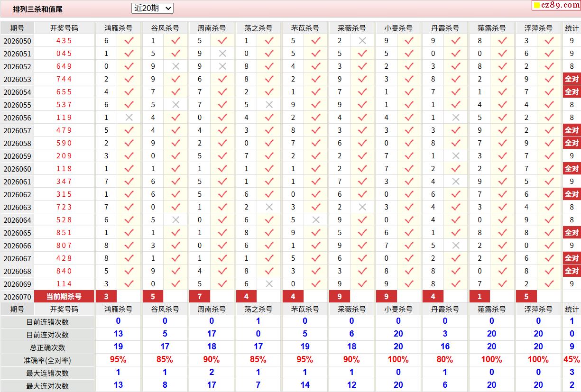The width and height of the screenshot is (581, 392).
Task: Click the cross mark for 谷风 in row 2026055
Action: [x=176, y=105]
